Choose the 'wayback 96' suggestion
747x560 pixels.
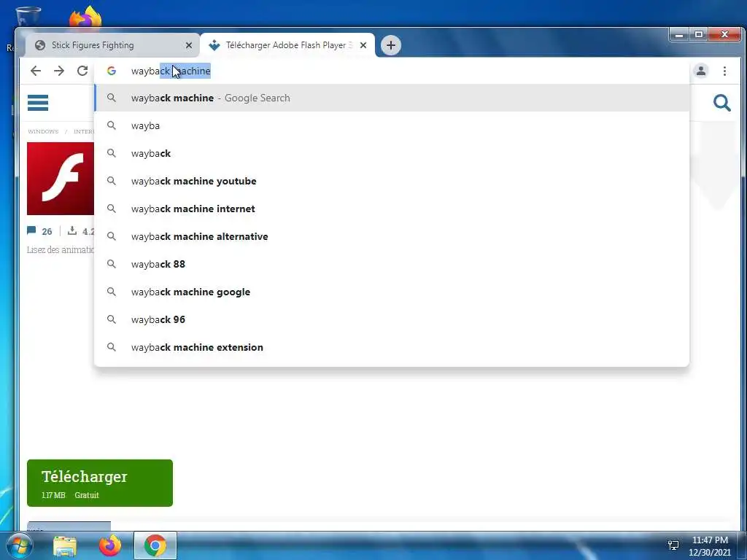[x=392, y=319]
